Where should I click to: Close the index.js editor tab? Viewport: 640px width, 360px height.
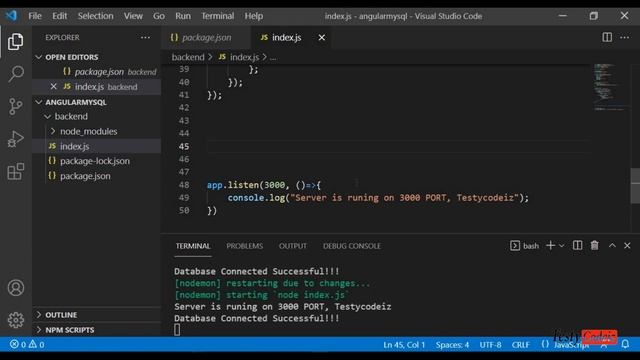point(322,38)
